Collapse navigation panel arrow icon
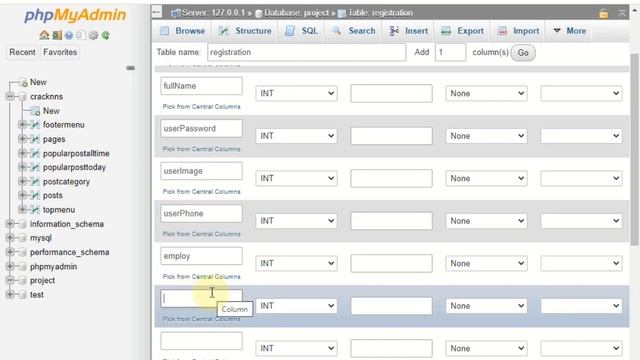The image size is (640, 360). click(157, 13)
